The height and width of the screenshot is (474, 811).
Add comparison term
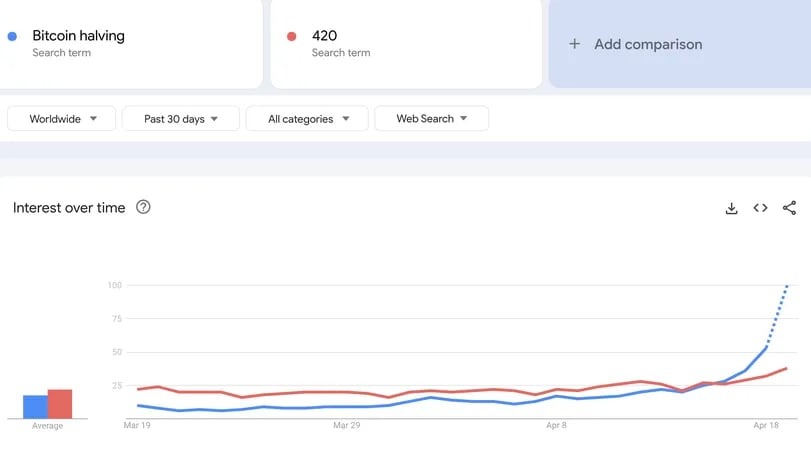(x=680, y=44)
